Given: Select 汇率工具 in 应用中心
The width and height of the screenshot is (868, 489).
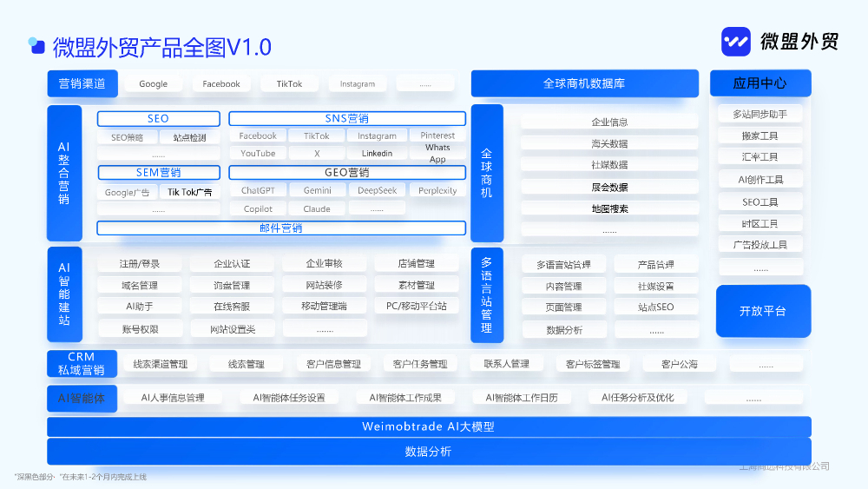Looking at the screenshot, I should [x=760, y=157].
